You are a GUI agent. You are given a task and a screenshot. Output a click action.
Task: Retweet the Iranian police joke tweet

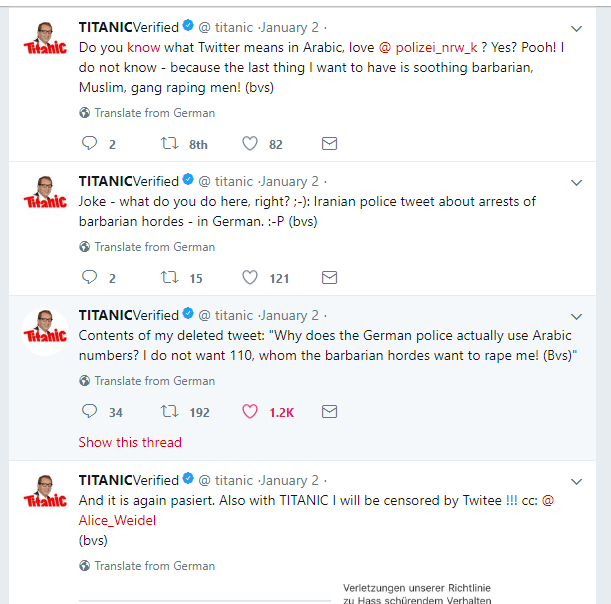(170, 278)
